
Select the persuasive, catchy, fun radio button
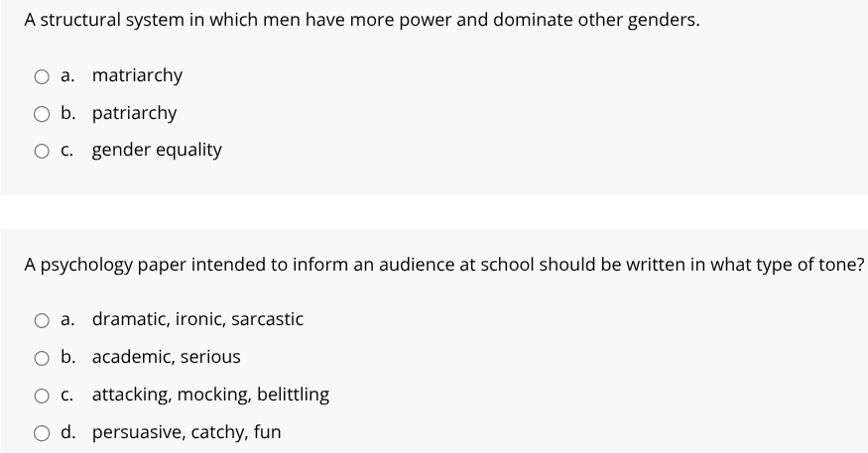pyautogui.click(x=42, y=433)
